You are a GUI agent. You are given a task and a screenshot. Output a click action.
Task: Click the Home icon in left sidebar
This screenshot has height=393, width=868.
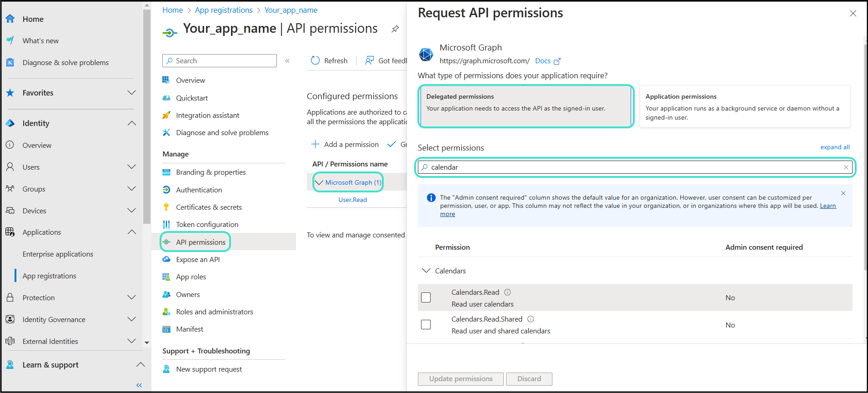[x=10, y=19]
